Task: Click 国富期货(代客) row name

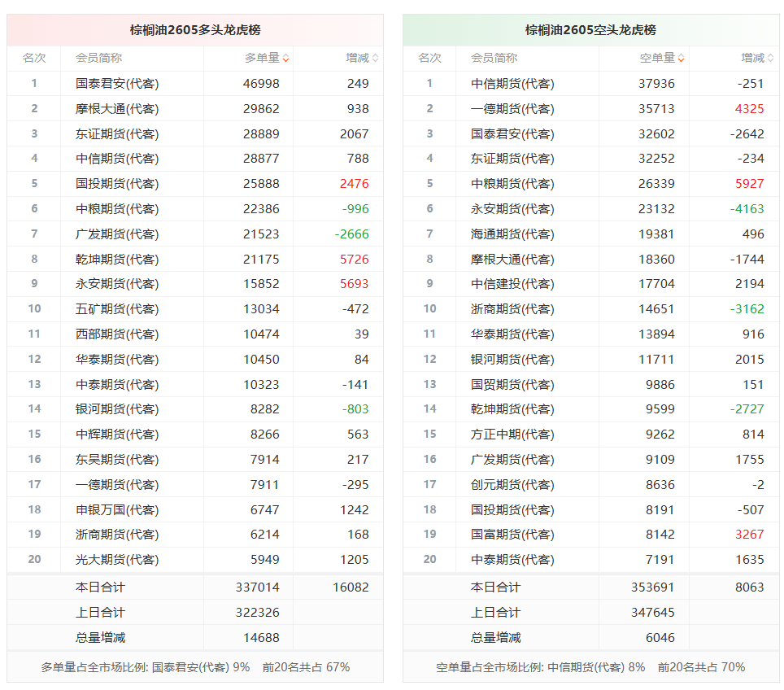Action: [512, 535]
